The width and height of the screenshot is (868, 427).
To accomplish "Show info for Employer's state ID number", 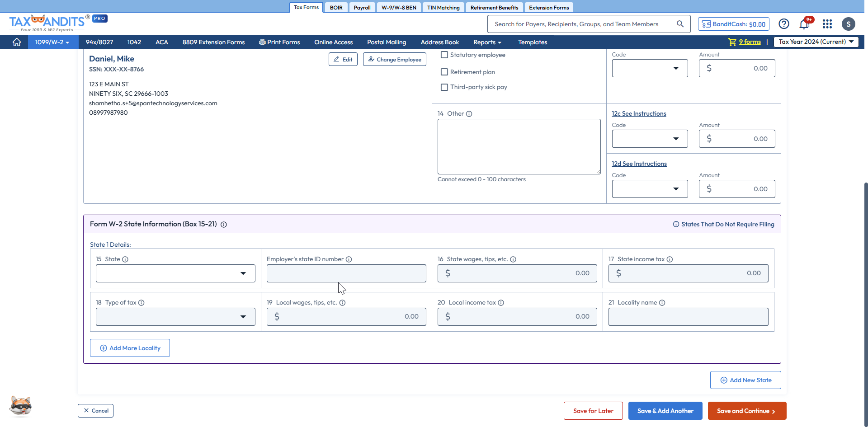I will coord(349,259).
